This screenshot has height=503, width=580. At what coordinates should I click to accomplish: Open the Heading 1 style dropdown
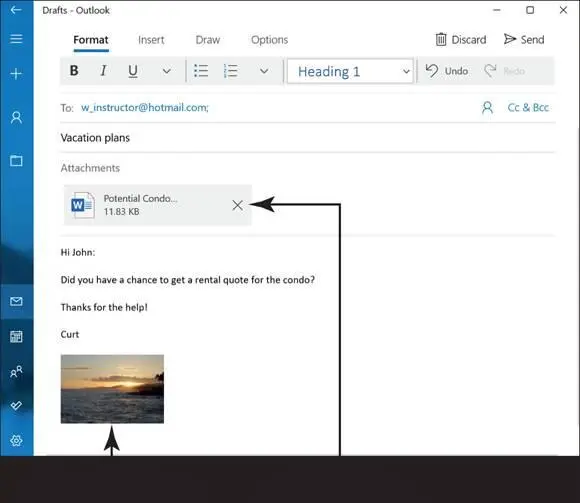[350, 71]
